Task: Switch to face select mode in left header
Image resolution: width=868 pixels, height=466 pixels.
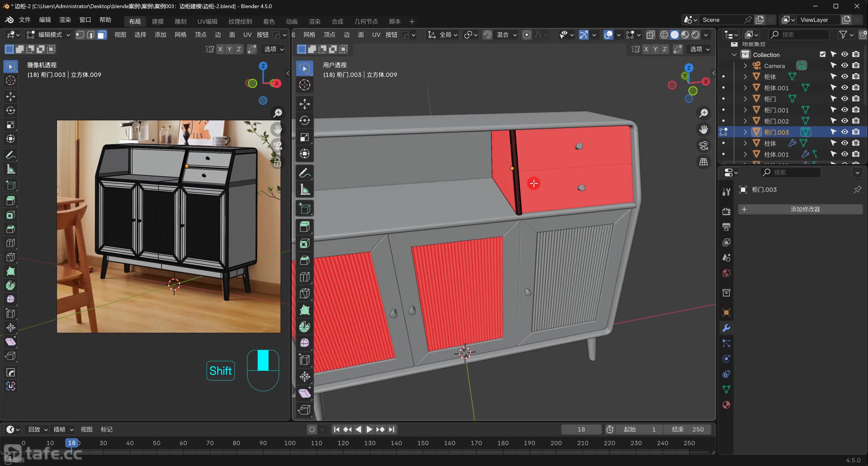Action: (x=102, y=35)
